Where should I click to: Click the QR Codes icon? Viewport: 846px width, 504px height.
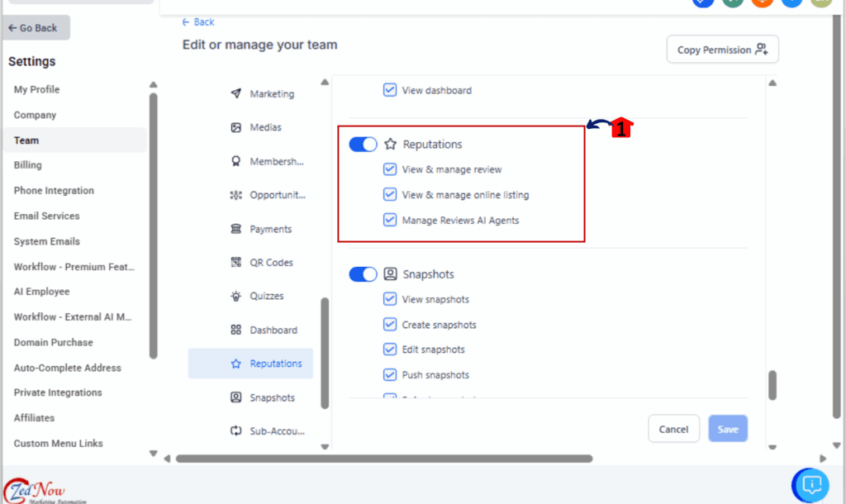pyautogui.click(x=235, y=262)
